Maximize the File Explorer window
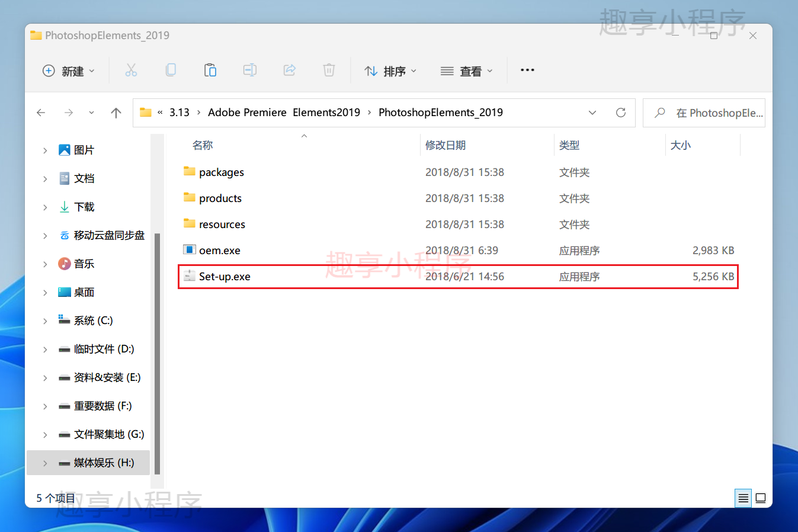Screen dimensions: 798x532 coord(714,36)
